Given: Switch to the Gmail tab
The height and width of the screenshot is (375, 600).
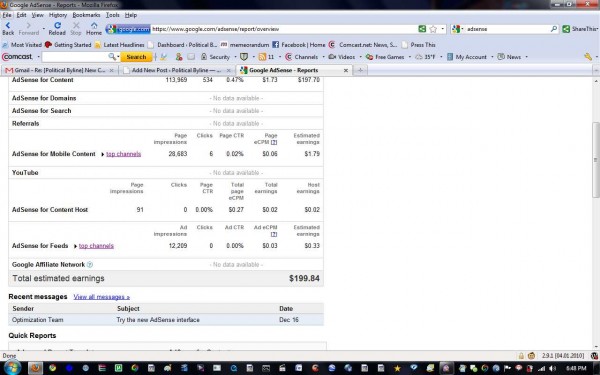Looking at the screenshot, I should [x=59, y=70].
